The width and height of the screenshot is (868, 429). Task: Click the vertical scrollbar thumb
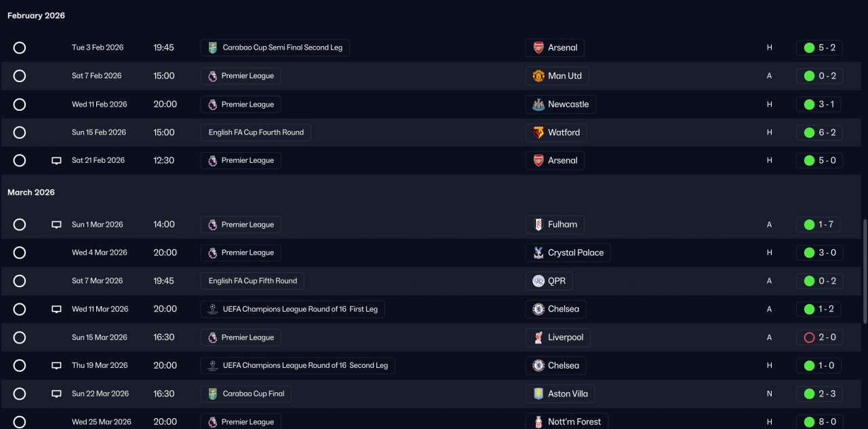click(x=863, y=272)
